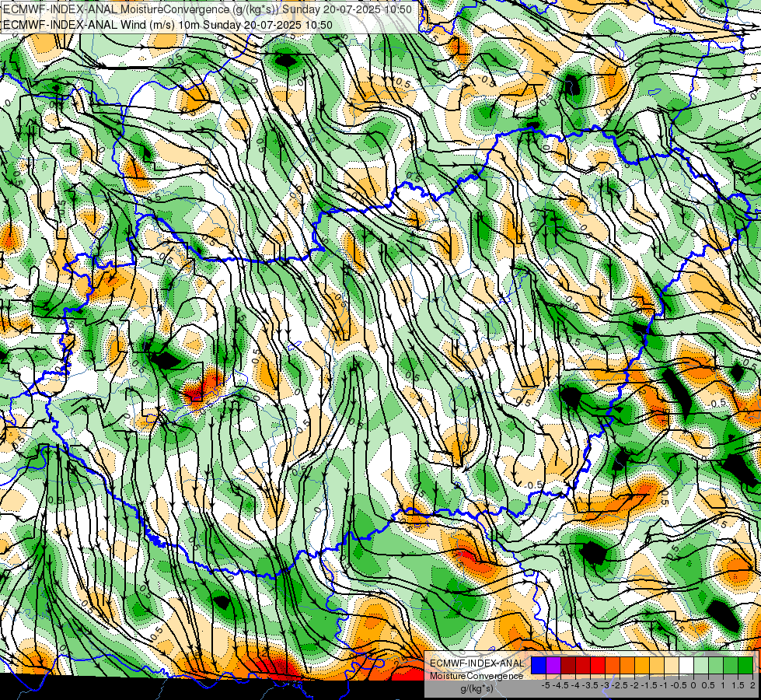The image size is (761, 700).
Task: Click the legend tick value '1.5'
Action: tap(738, 685)
